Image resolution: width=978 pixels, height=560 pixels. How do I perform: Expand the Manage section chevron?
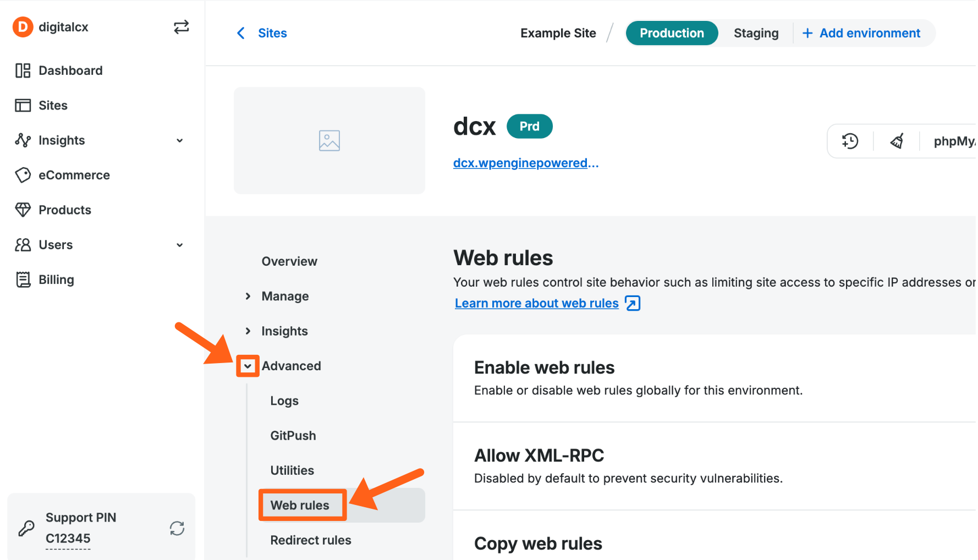248,296
